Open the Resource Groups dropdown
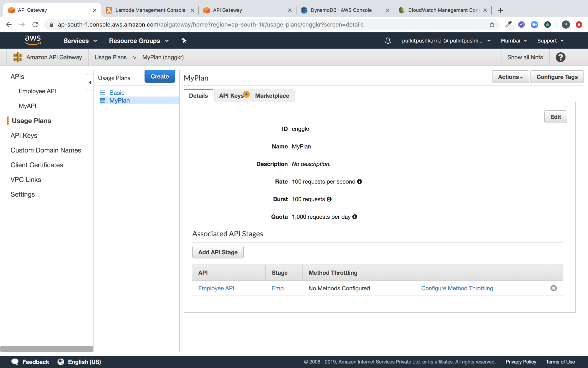The image size is (588, 368). tap(139, 41)
